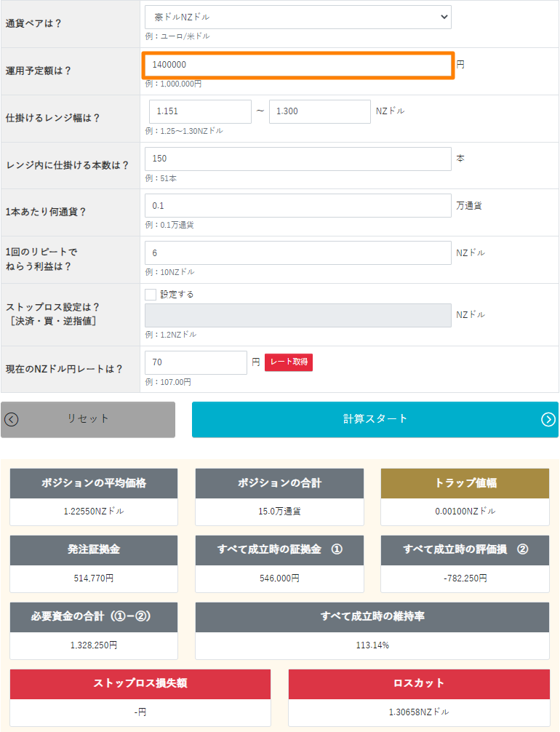
Task: Click the left arrow icon on リセット
Action: (x=11, y=420)
